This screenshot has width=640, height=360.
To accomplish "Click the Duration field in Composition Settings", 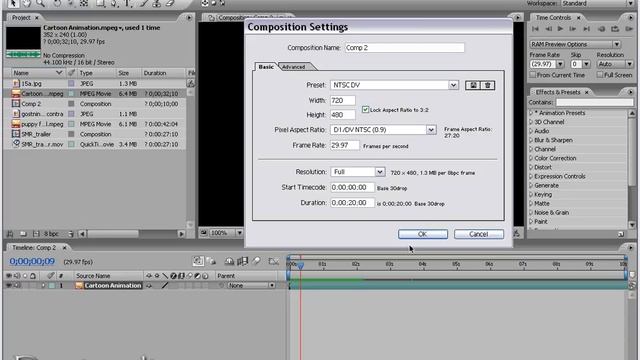I will pyautogui.click(x=352, y=203).
